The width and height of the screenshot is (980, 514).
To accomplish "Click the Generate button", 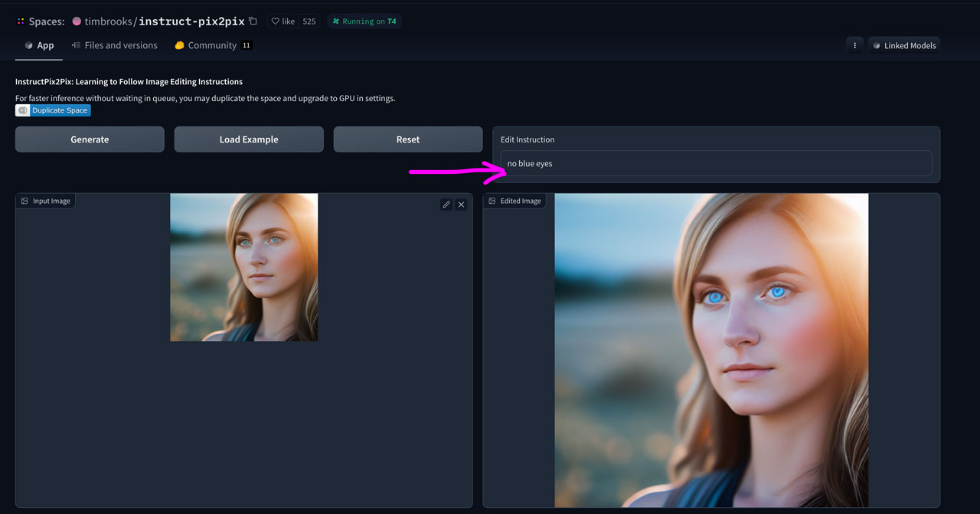I will pyautogui.click(x=90, y=139).
